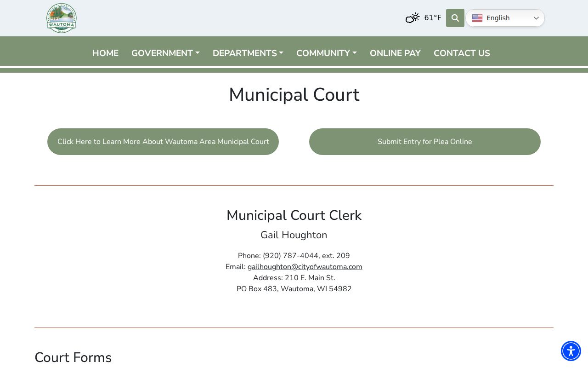Click the Court Forms heading

tap(73, 357)
